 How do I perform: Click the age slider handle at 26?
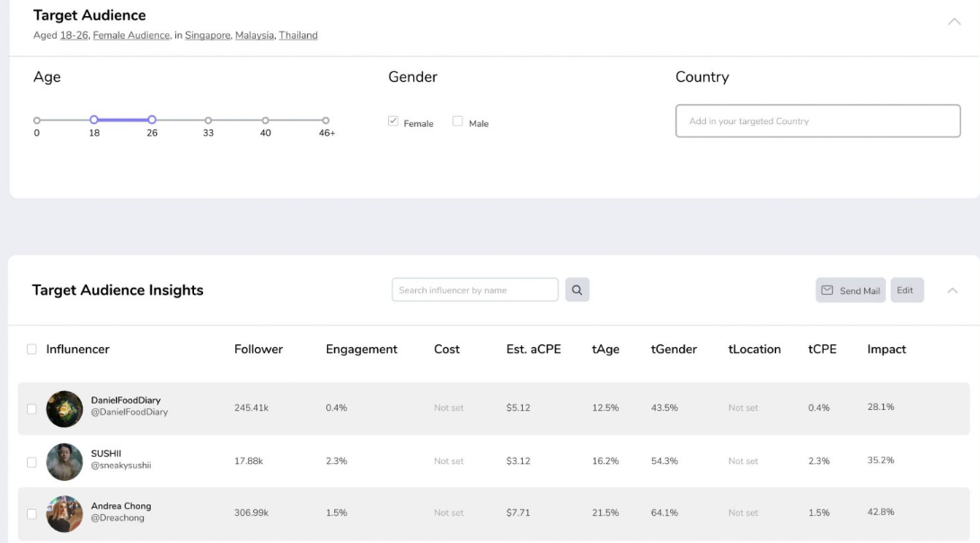[152, 120]
